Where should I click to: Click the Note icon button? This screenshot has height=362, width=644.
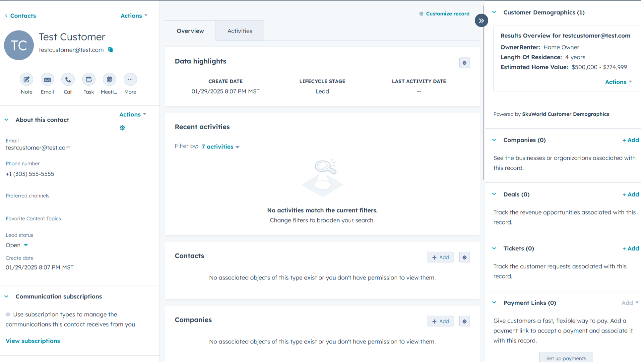click(x=27, y=80)
